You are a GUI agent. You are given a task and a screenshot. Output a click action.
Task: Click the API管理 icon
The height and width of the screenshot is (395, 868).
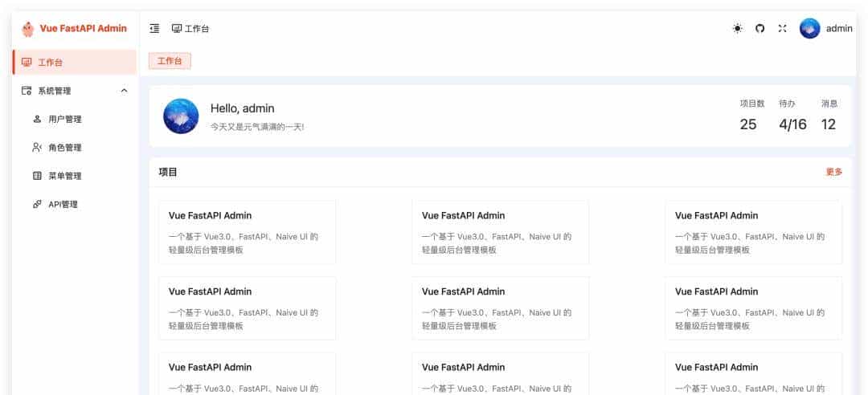click(x=37, y=204)
